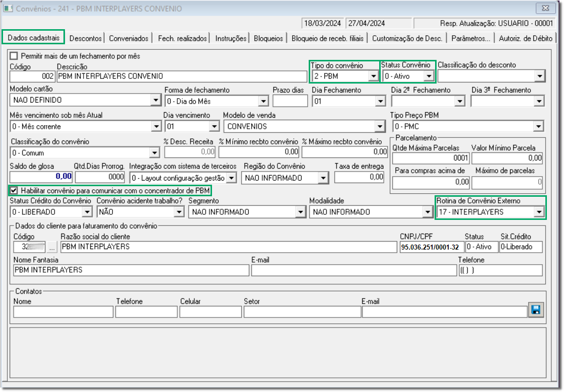The width and height of the screenshot is (564, 392).
Task: Open the Modelo cartão dropdown
Action: (x=156, y=100)
